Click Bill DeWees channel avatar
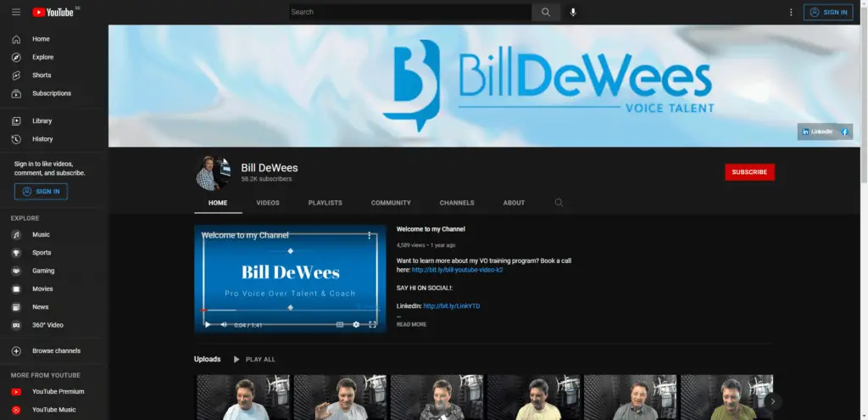This screenshot has height=420, width=868. 213,173
